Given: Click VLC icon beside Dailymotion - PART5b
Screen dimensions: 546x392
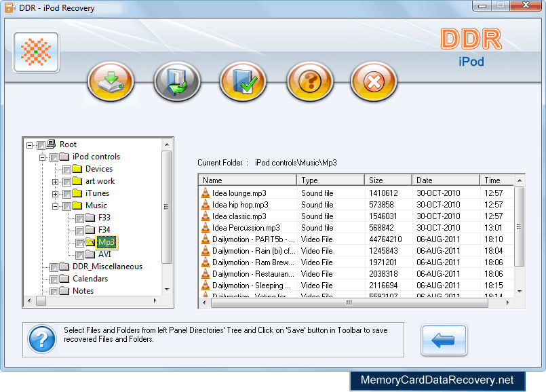Looking at the screenshot, I should (206, 239).
